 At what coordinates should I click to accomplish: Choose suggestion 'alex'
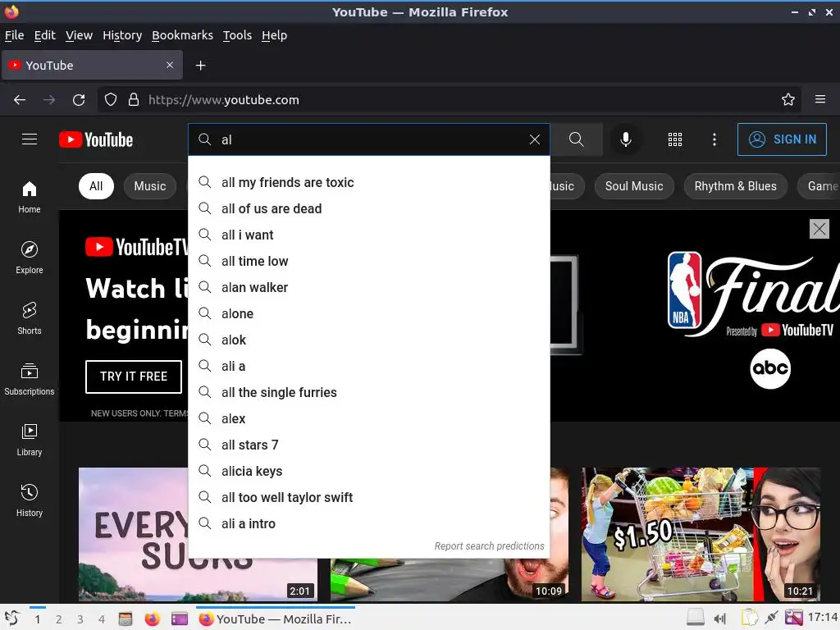coord(369,419)
